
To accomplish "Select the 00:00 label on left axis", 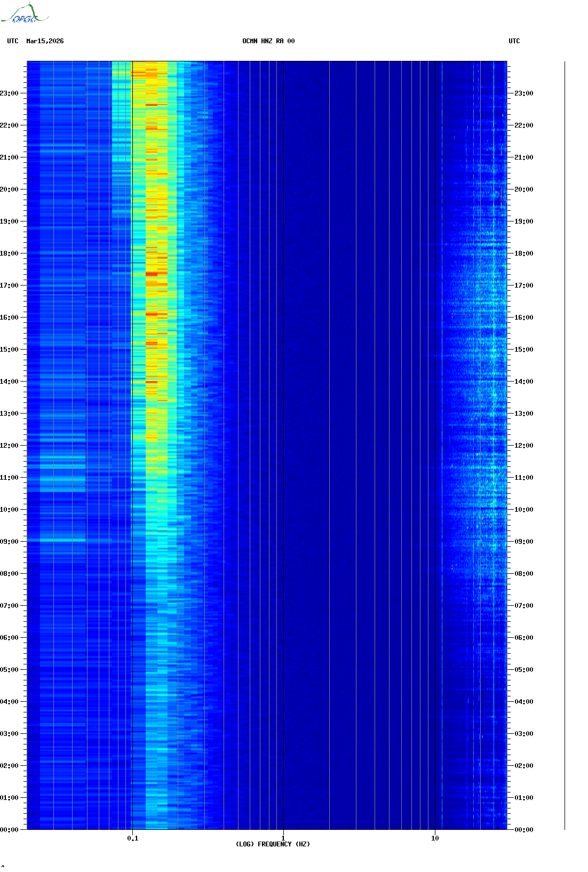I will pyautogui.click(x=10, y=830).
